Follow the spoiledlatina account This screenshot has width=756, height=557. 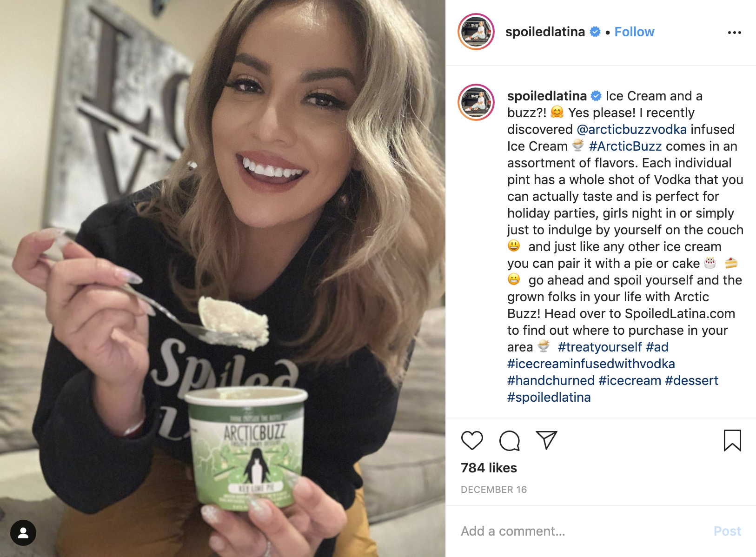634,32
